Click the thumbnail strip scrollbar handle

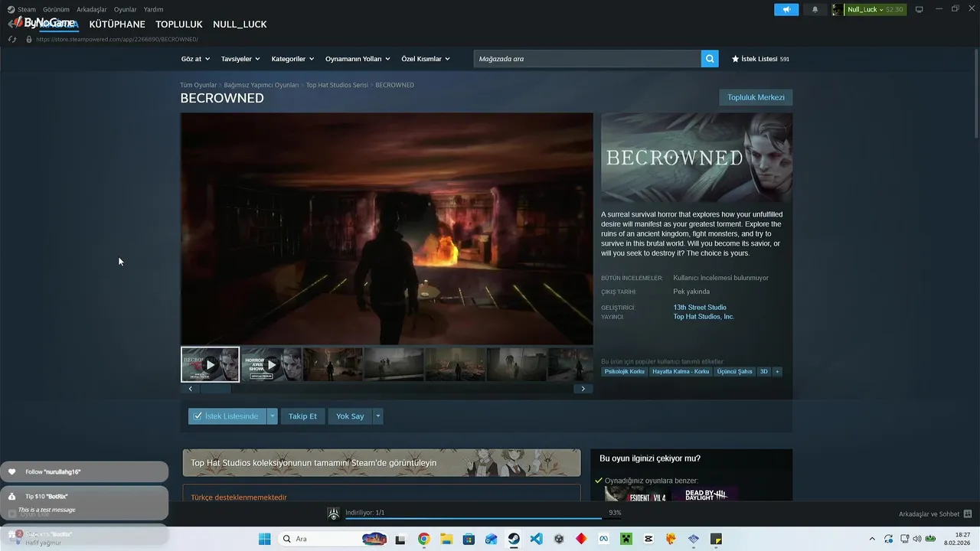215,389
